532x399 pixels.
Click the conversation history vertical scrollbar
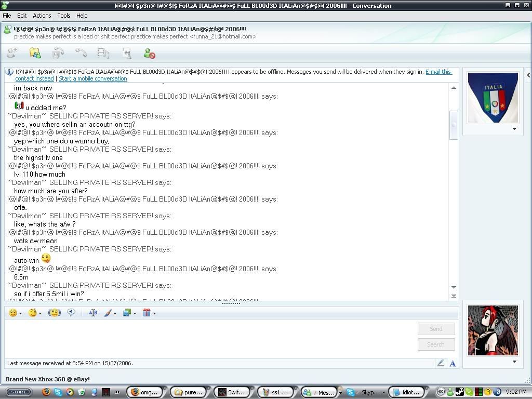[x=454, y=125]
